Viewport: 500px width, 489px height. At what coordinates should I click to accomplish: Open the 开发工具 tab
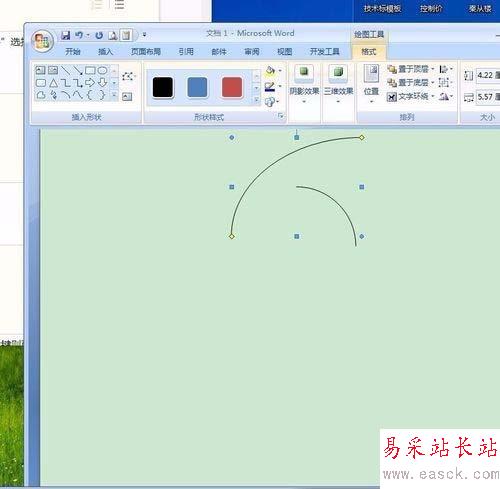pos(324,51)
